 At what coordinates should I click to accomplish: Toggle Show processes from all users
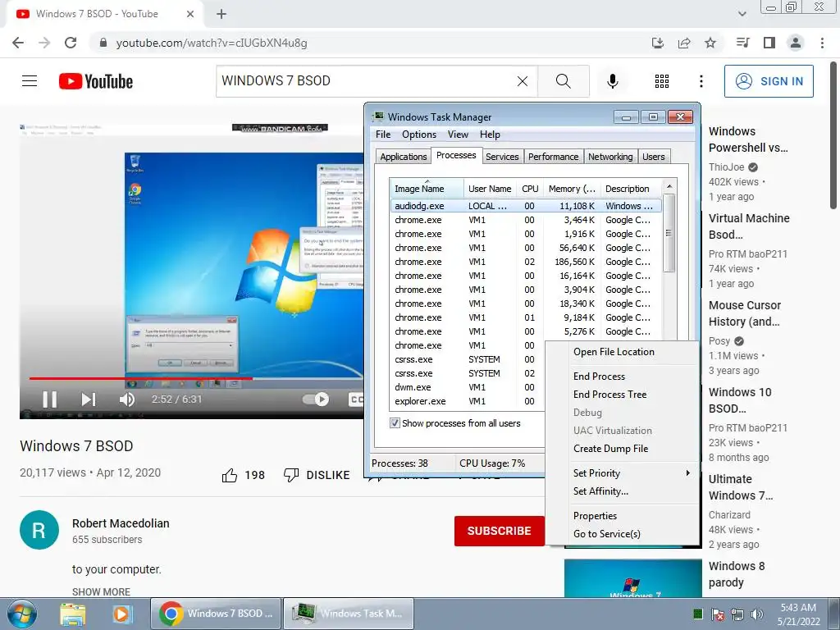[395, 423]
